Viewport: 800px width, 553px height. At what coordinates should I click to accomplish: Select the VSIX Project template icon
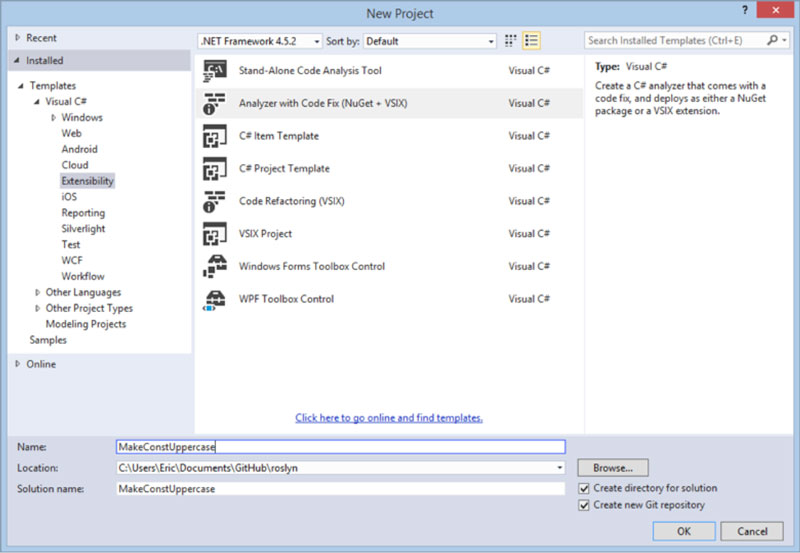[x=215, y=234]
